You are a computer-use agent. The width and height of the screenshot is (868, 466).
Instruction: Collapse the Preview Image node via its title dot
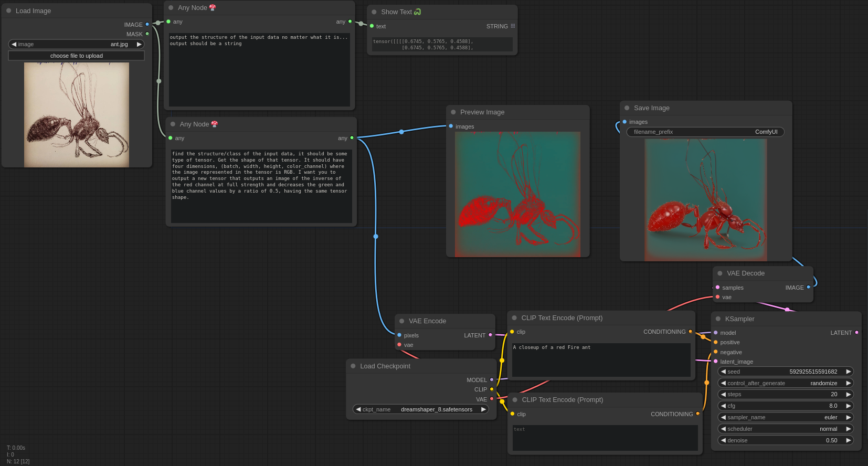point(453,112)
